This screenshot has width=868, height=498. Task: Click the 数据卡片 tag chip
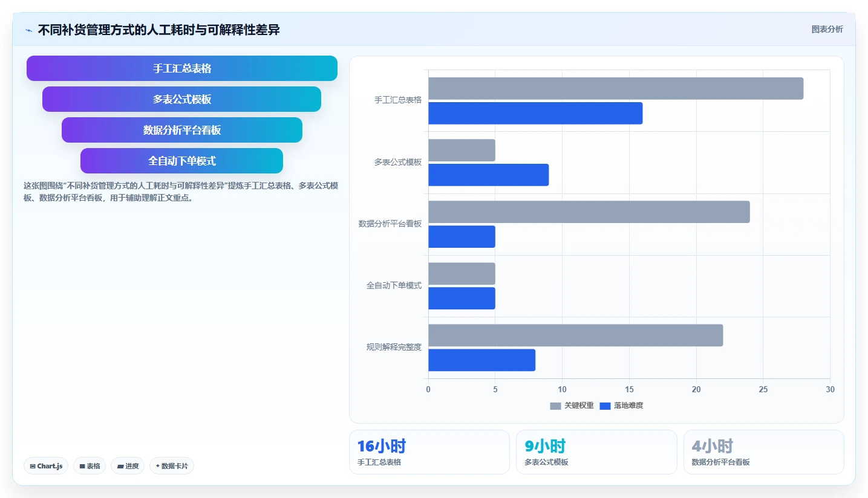point(172,466)
